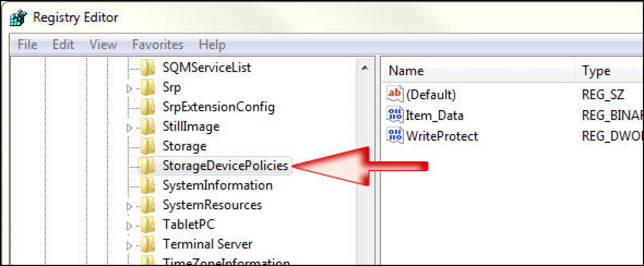
Task: Click the WriteProtect DWORD value icon
Action: [x=395, y=135]
